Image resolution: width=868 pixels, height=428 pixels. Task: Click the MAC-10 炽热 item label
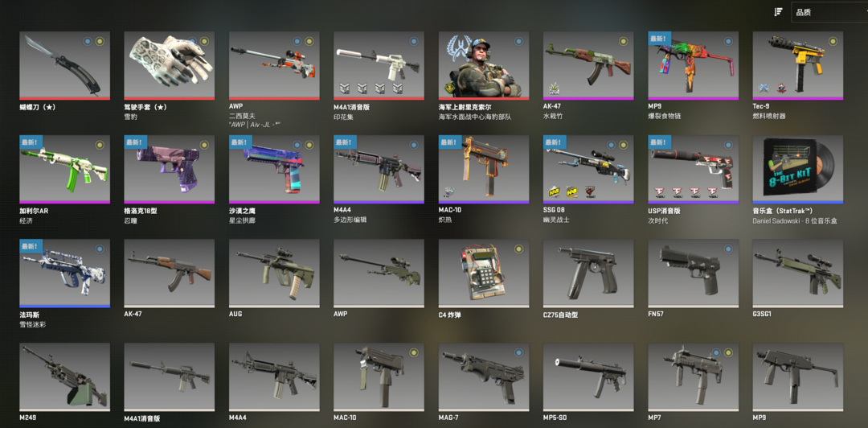[x=450, y=215]
